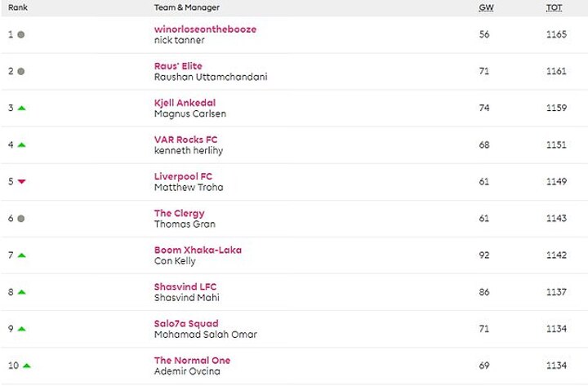Click the green up arrow at rank 4

point(21,145)
